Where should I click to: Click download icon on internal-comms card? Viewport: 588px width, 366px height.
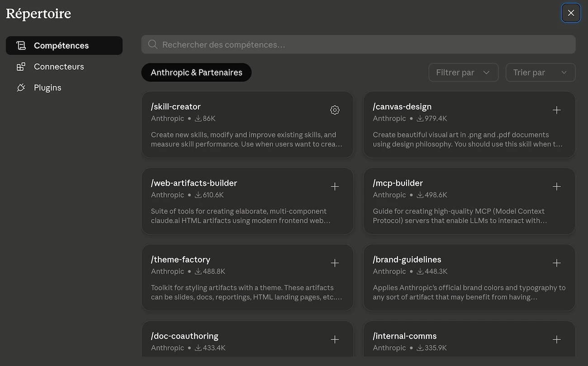pyautogui.click(x=420, y=348)
